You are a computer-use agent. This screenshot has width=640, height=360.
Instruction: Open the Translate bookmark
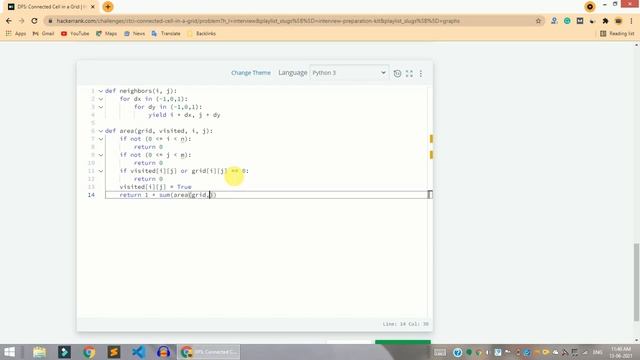(166, 33)
